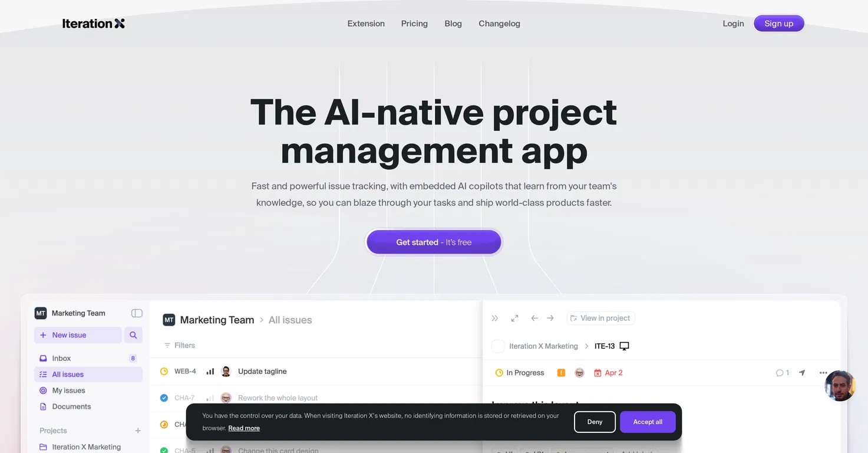Open the three-dots more menu in issue detail
868x453 pixels.
823,373
